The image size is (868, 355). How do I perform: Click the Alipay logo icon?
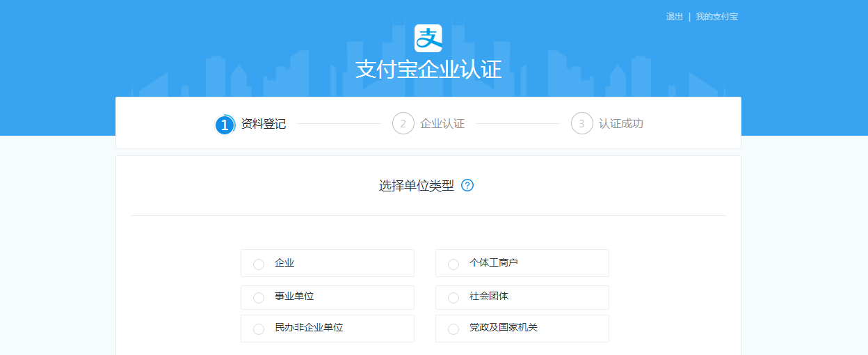[428, 38]
